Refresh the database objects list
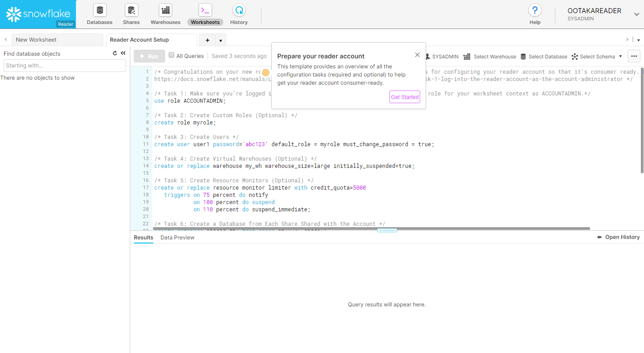 [114, 53]
